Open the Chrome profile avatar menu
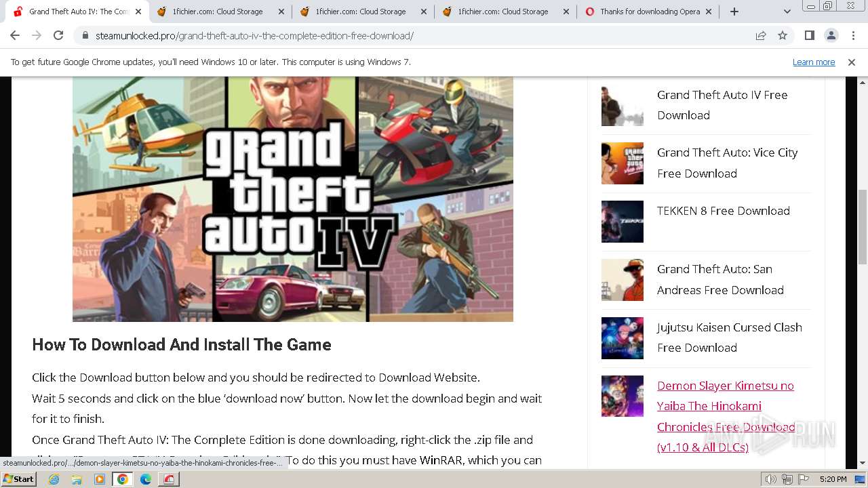This screenshot has width=868, height=488. [x=831, y=36]
